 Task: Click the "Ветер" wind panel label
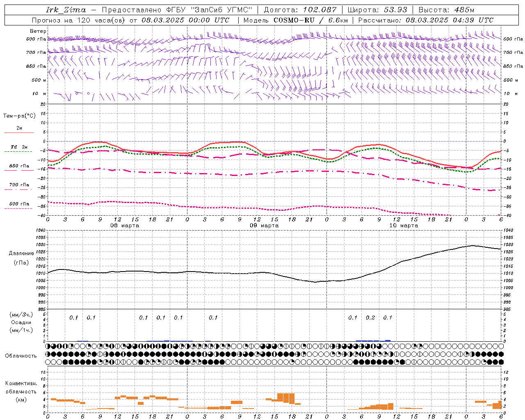point(38,31)
